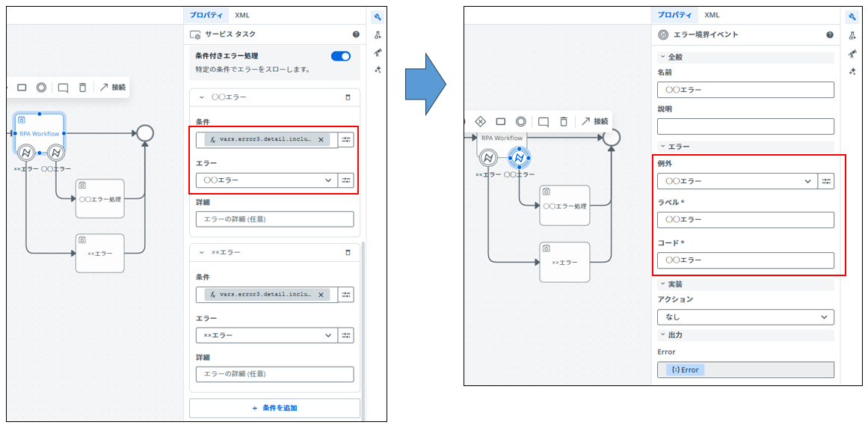The height and width of the screenshot is (428, 868).
Task: Select the highlighted ○○エラー boundary event on canvas
Action: click(518, 158)
